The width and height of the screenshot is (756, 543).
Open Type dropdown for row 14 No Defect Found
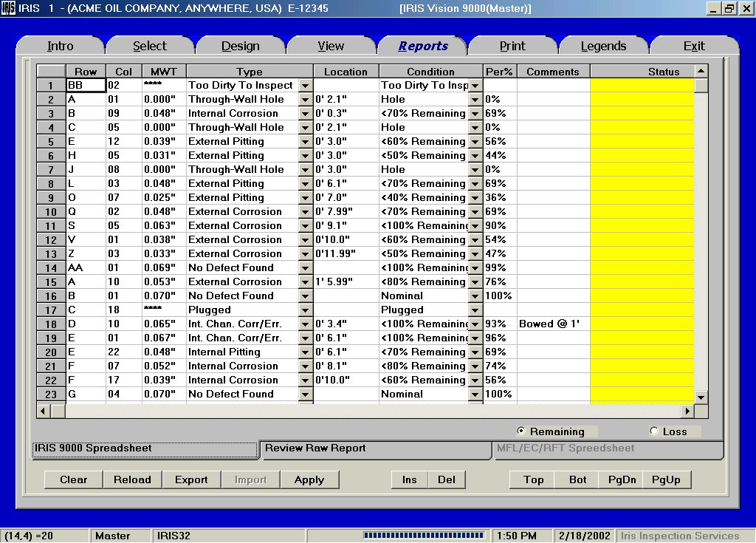pos(305,268)
